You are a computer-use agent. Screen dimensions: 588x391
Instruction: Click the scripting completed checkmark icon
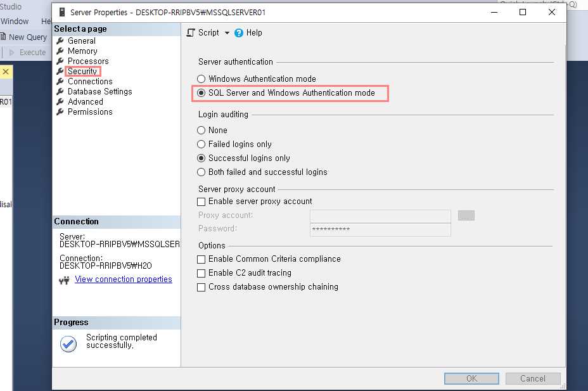click(x=68, y=343)
